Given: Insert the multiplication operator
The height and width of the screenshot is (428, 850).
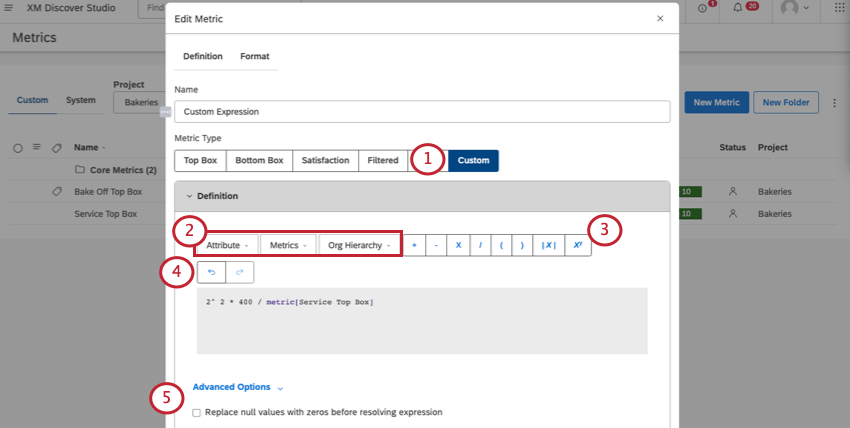Looking at the screenshot, I should [458, 245].
